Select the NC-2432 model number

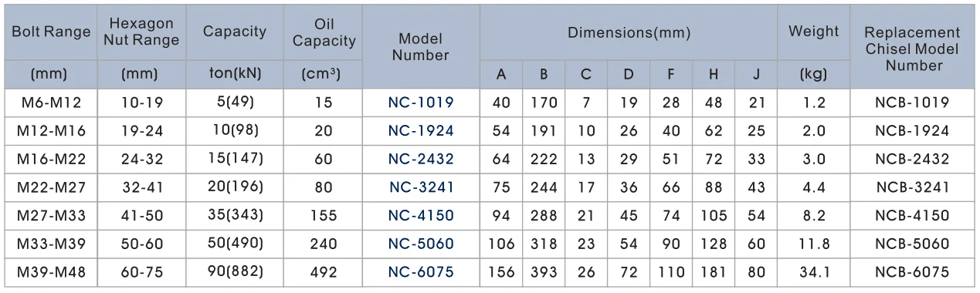(x=421, y=159)
